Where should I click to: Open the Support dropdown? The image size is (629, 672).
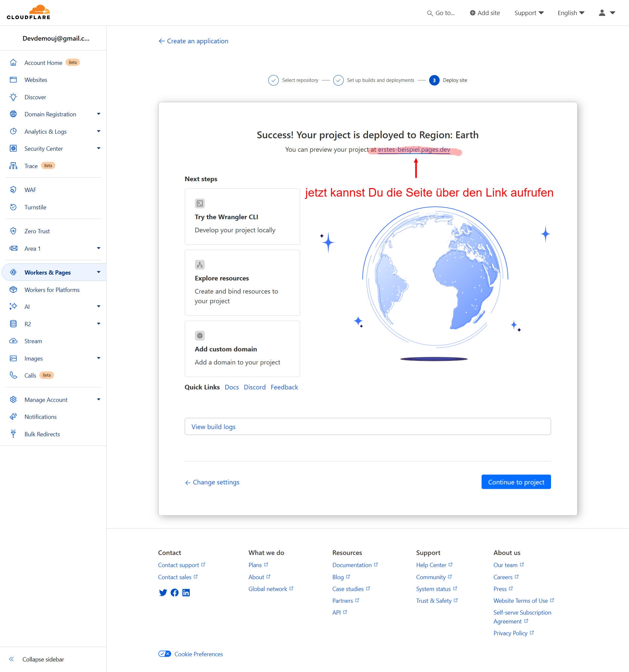[x=529, y=13]
